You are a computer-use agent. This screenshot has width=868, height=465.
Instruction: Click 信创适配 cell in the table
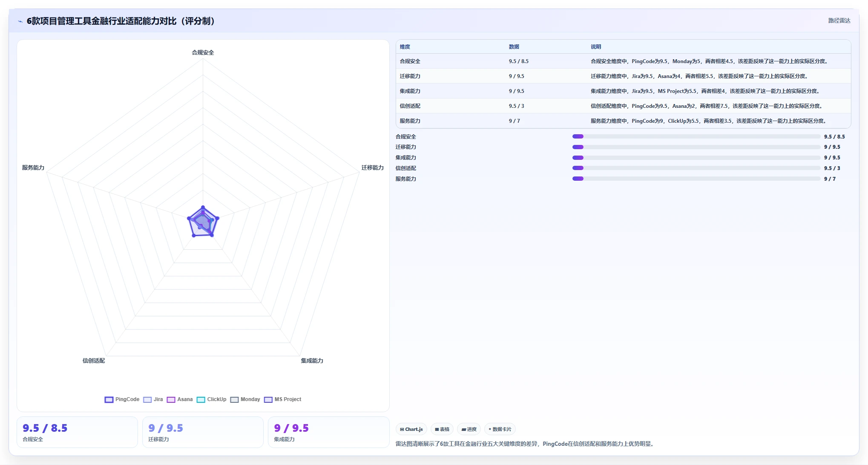[410, 106]
